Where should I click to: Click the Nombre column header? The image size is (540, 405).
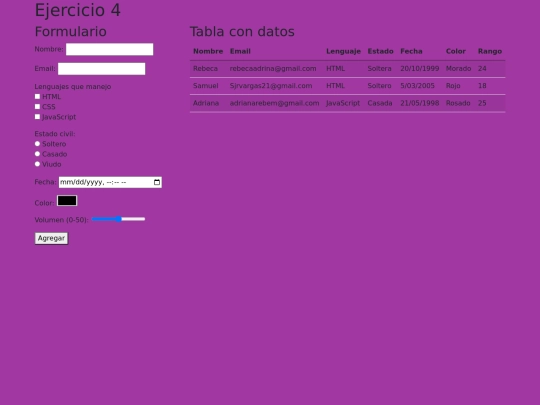[x=208, y=51]
